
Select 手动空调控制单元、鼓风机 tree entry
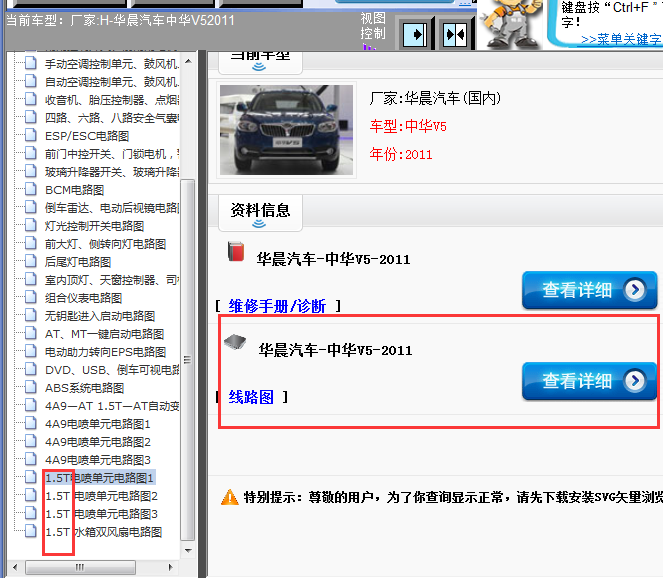(x=112, y=64)
